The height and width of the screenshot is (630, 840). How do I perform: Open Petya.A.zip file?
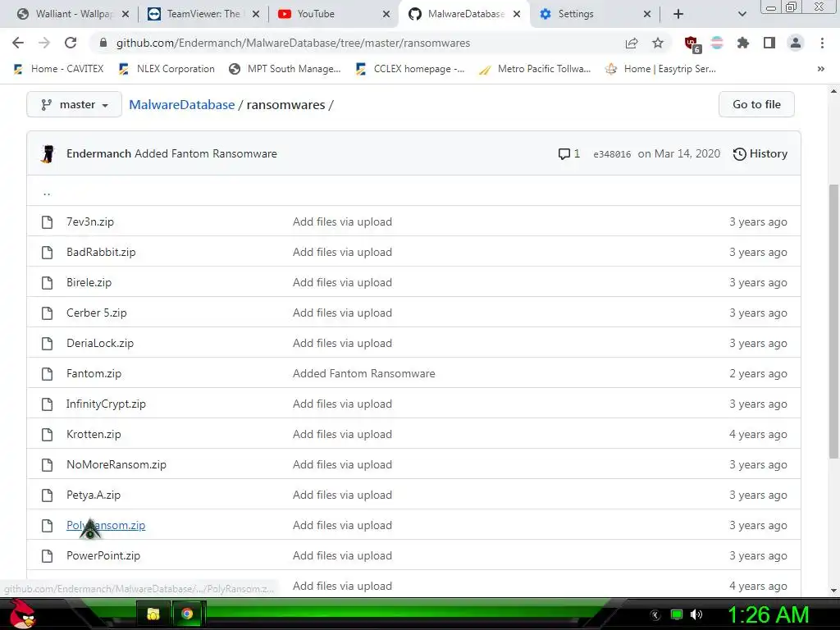click(94, 495)
